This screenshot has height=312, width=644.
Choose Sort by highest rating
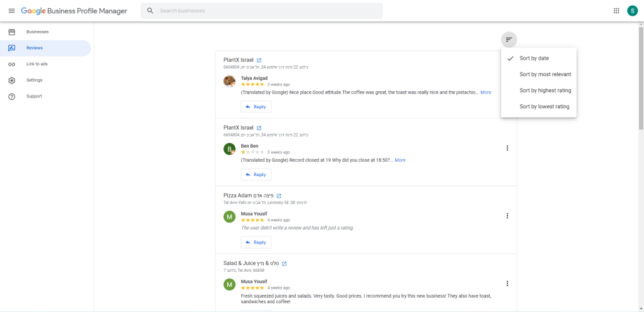tap(545, 91)
